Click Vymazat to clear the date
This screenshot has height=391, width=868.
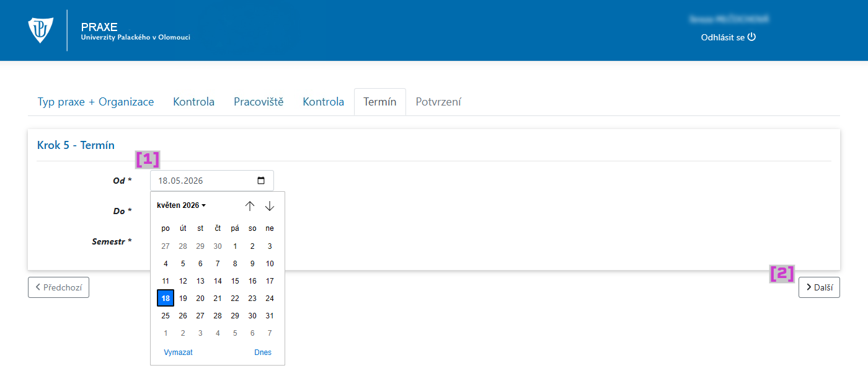pos(178,353)
